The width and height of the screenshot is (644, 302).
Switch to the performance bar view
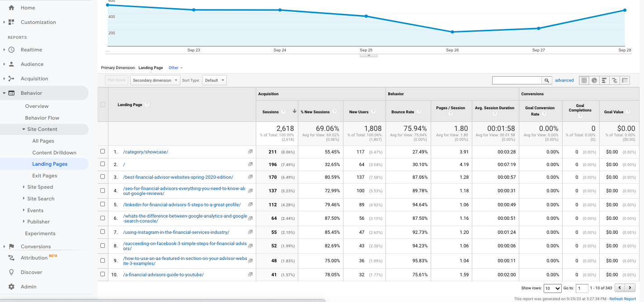tap(604, 80)
